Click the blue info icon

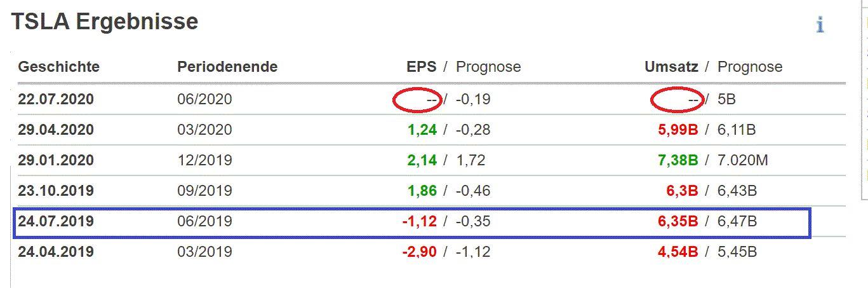[820, 25]
